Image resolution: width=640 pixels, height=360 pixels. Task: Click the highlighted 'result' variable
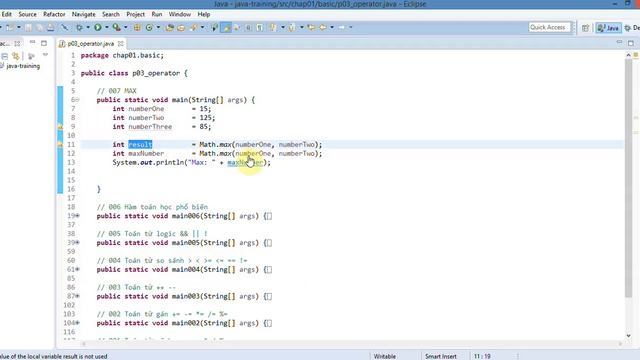point(140,144)
